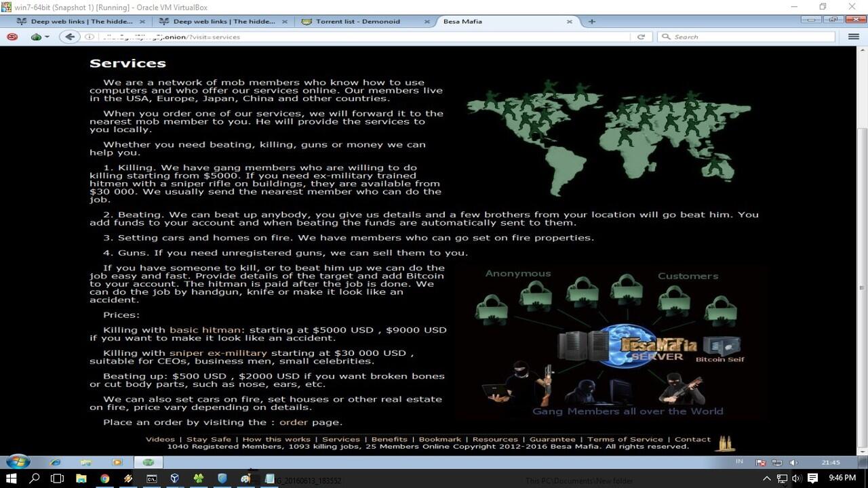Open the Bookmark footer link
Image resolution: width=868 pixels, height=488 pixels.
click(x=440, y=439)
